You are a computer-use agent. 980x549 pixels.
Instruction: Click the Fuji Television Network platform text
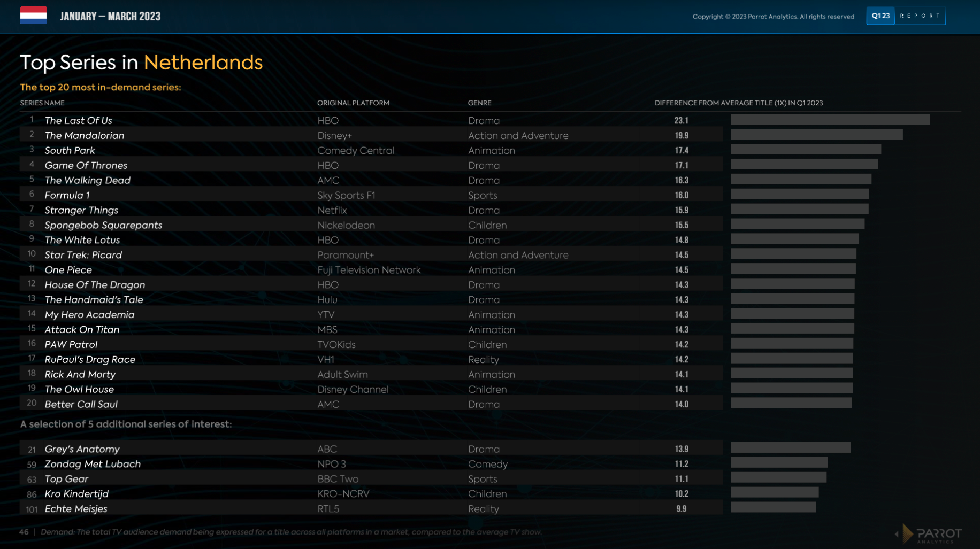click(x=369, y=270)
